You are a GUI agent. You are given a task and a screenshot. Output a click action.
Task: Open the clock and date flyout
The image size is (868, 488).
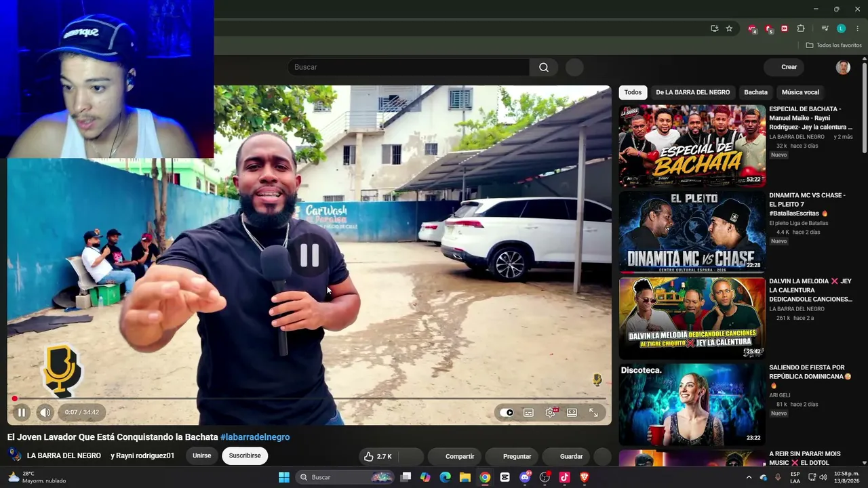pos(847,477)
